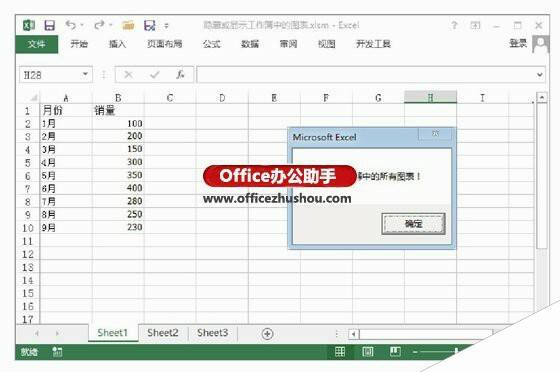Open the 文件 (File) tab
Screen dimensions: 560x372
pyautogui.click(x=36, y=44)
